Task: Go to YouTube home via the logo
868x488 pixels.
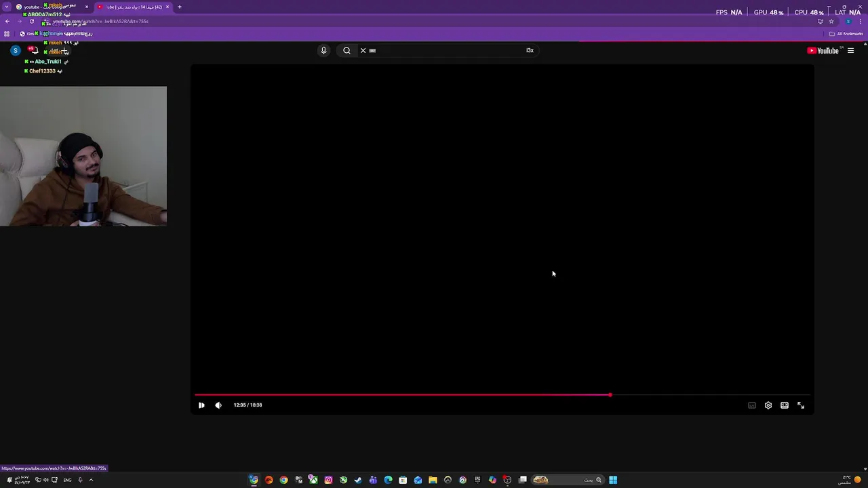Action: coord(823,51)
